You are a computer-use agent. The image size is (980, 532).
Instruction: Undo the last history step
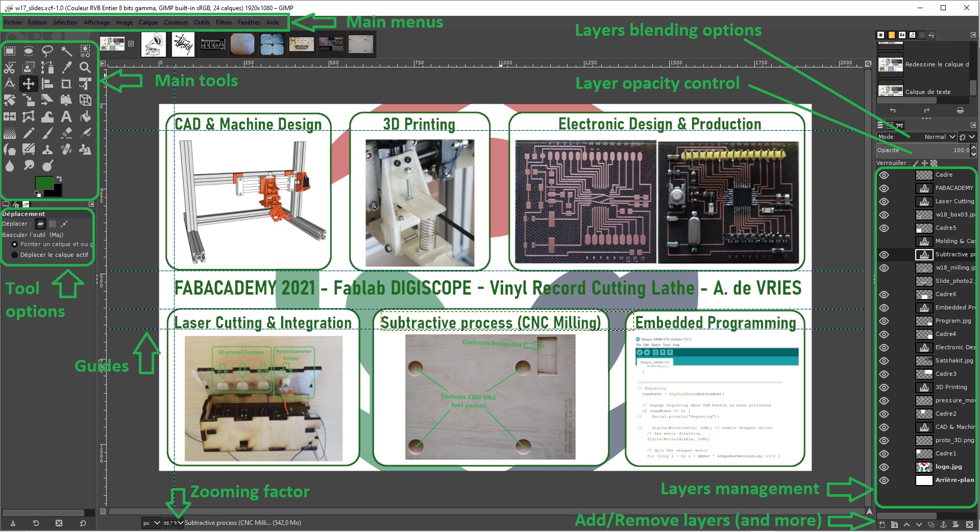coord(893,110)
